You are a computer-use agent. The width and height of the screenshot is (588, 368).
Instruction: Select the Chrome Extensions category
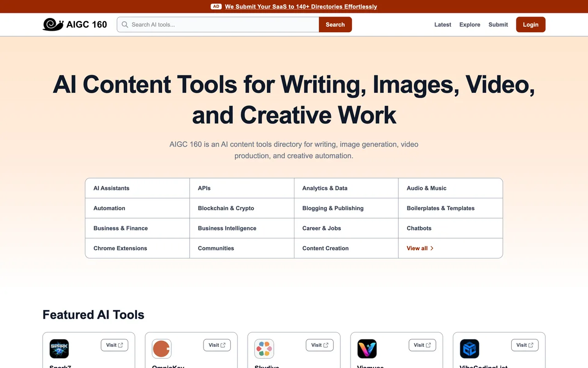(137, 248)
